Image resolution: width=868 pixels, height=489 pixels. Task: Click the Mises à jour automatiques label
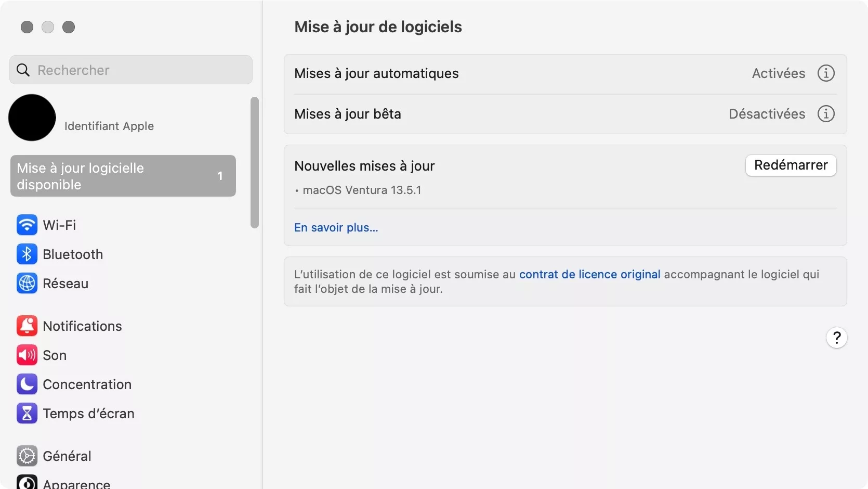click(376, 73)
